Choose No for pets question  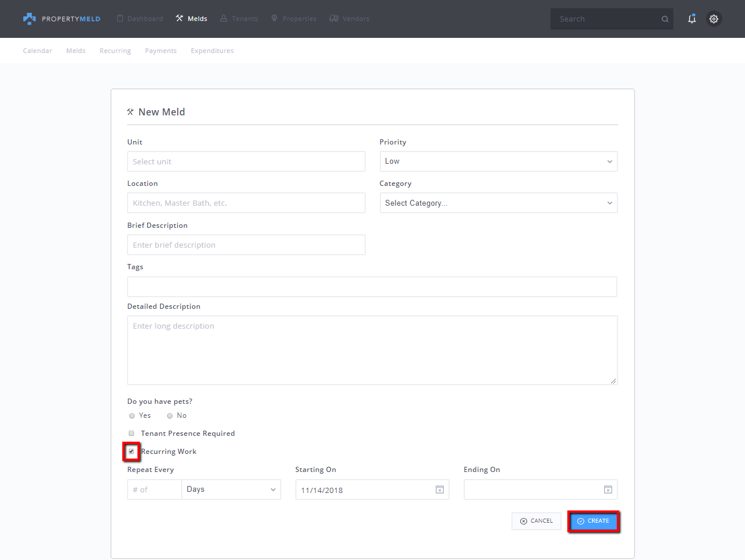point(170,415)
